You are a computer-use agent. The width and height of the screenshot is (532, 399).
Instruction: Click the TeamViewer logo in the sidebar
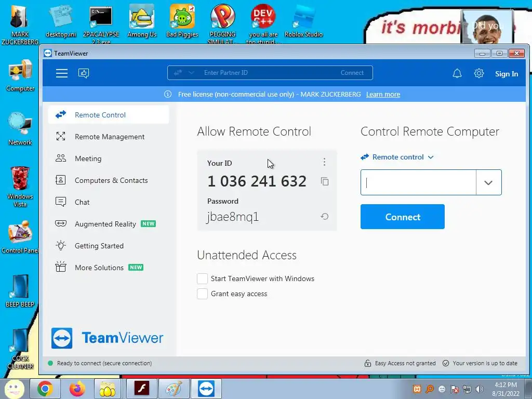[x=107, y=338]
